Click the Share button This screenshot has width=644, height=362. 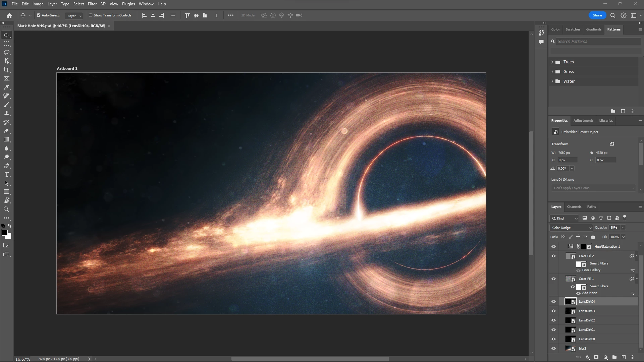pyautogui.click(x=597, y=15)
